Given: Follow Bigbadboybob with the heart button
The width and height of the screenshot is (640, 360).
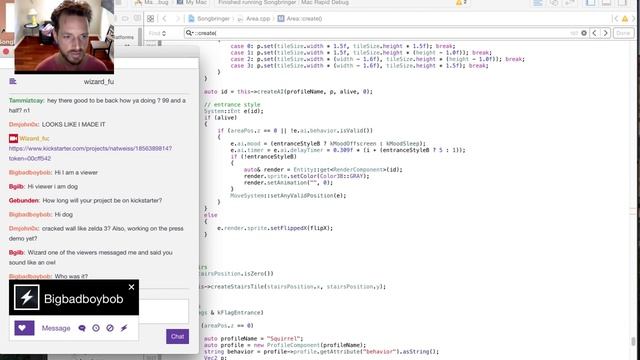Looking at the screenshot, I should (24, 328).
